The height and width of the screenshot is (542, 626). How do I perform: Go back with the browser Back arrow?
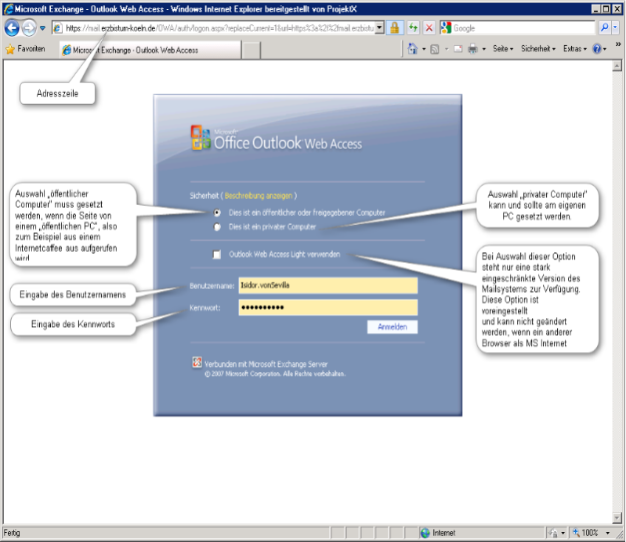click(12, 28)
